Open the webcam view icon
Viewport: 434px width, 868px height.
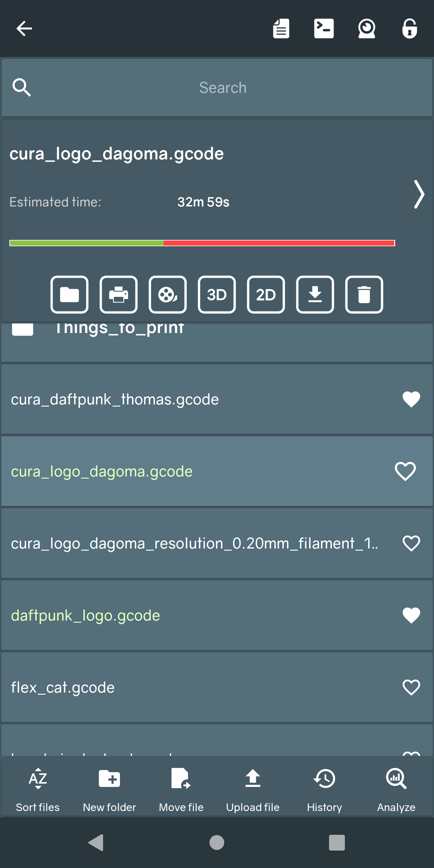pyautogui.click(x=366, y=28)
